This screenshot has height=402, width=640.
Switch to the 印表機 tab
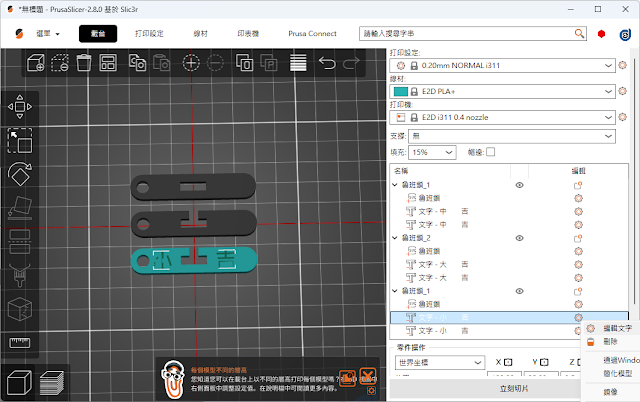click(248, 34)
